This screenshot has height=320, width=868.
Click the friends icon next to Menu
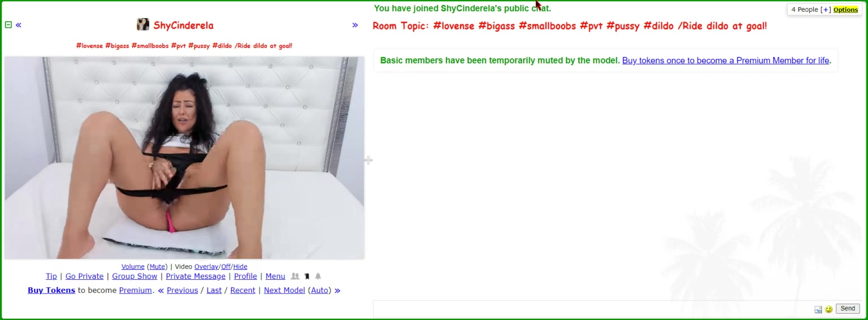coord(295,276)
